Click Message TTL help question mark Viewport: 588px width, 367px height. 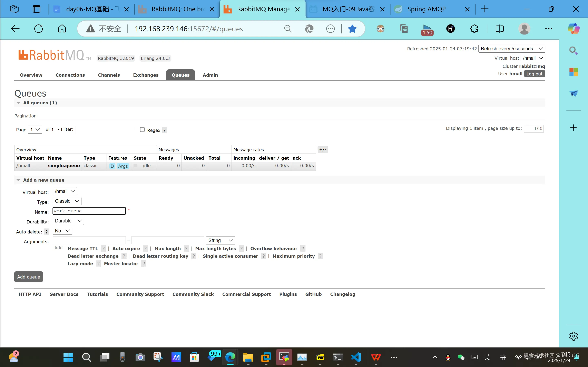pyautogui.click(x=104, y=249)
